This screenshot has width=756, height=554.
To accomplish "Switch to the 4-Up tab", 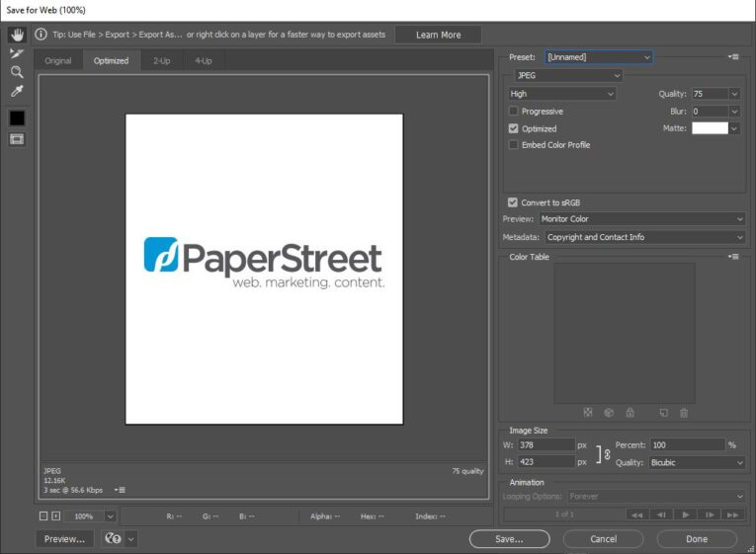I will pos(204,60).
